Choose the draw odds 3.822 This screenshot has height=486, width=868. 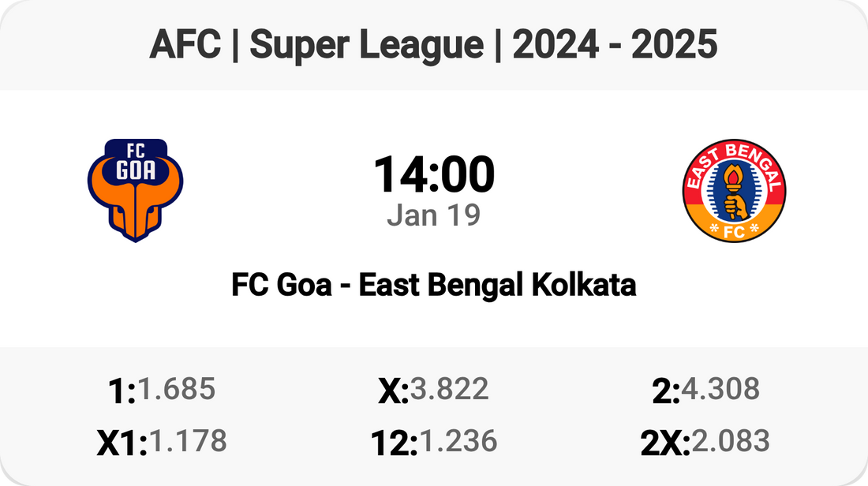[449, 389]
